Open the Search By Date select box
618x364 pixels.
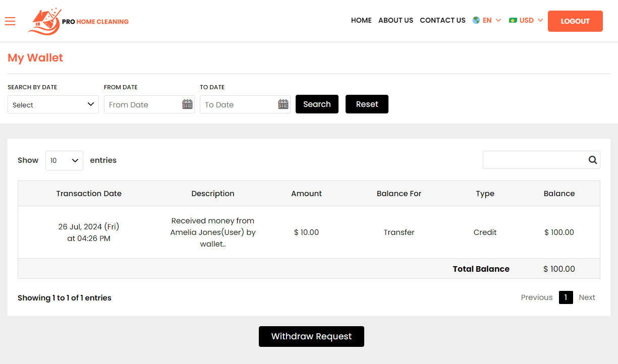click(x=53, y=104)
